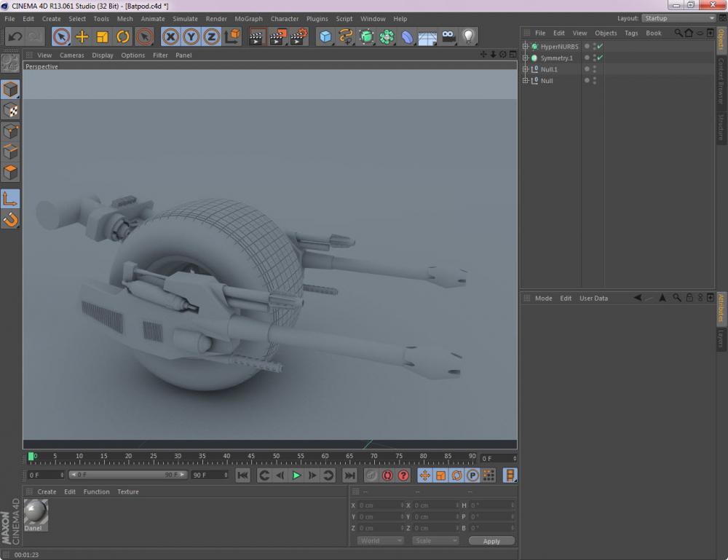728x560 pixels.
Task: Click frame 45 on the timeline ruler
Action: point(251,457)
